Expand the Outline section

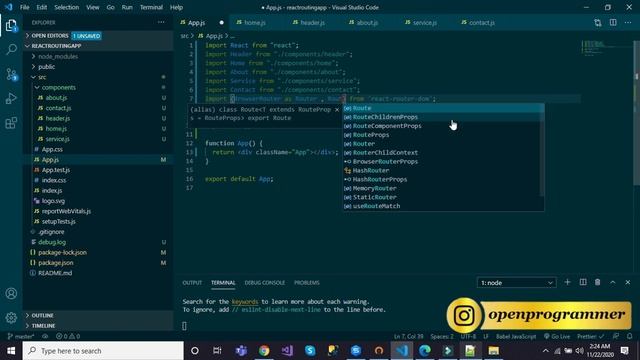click(x=98, y=316)
